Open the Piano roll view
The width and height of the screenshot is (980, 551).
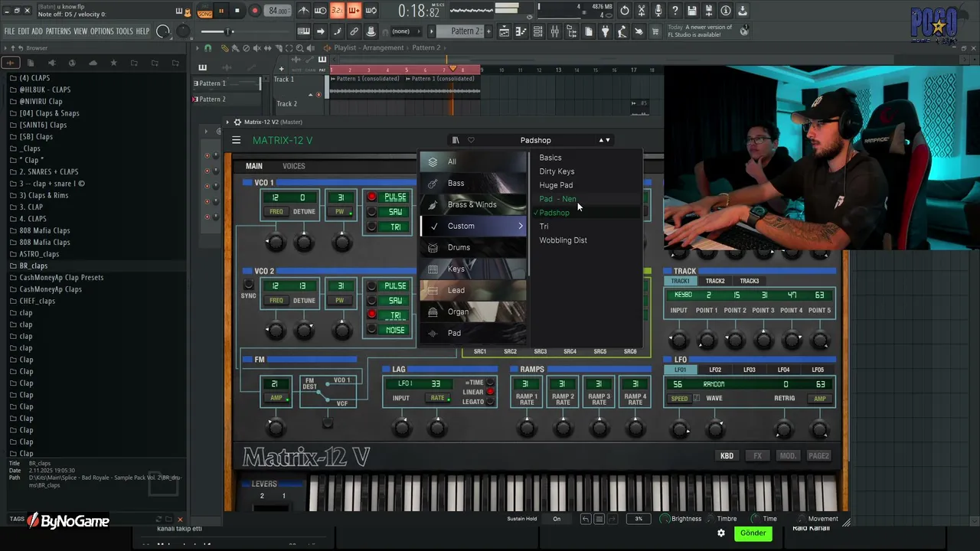[x=520, y=31]
